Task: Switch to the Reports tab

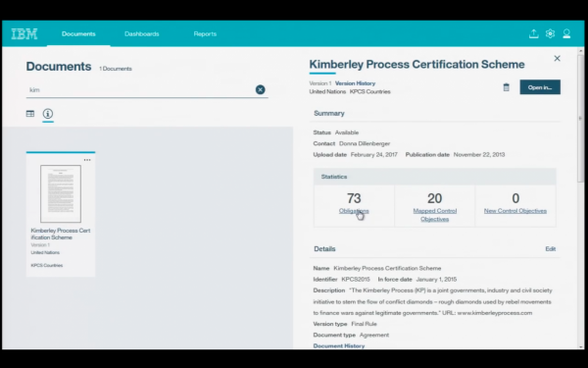Action: pos(205,33)
